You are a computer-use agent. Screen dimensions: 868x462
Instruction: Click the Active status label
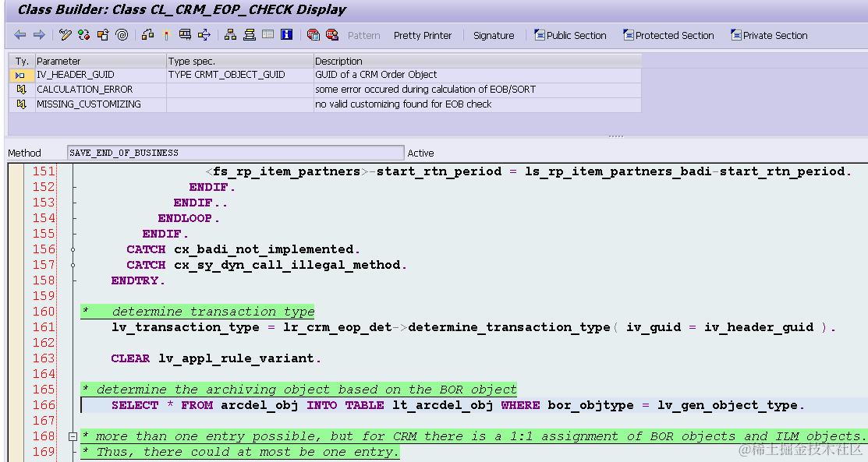pyautogui.click(x=420, y=153)
